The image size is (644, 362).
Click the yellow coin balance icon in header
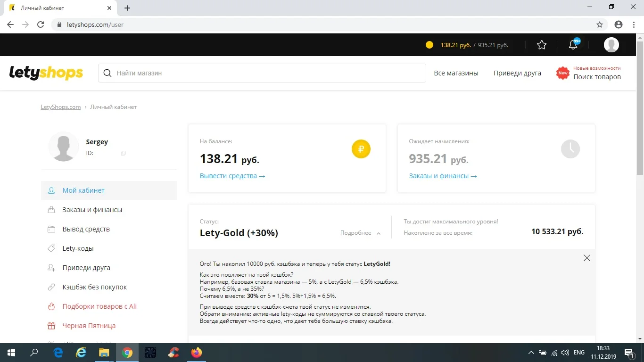tap(429, 45)
